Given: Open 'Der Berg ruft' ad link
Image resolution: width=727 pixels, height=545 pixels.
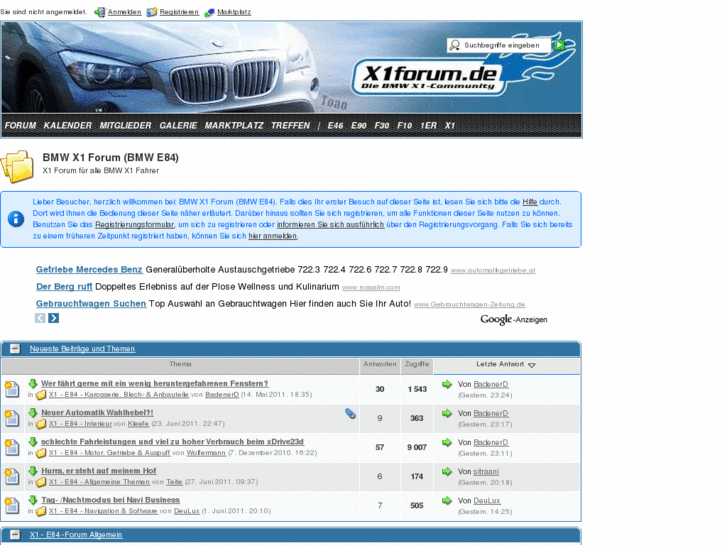Looking at the screenshot, I should click(x=64, y=287).
